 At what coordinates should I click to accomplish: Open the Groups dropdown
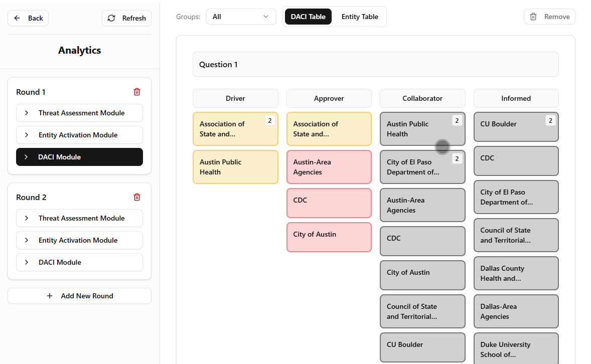241,17
